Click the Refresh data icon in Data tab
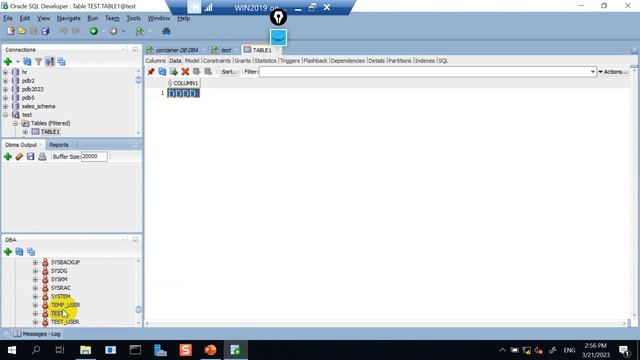 point(162,72)
